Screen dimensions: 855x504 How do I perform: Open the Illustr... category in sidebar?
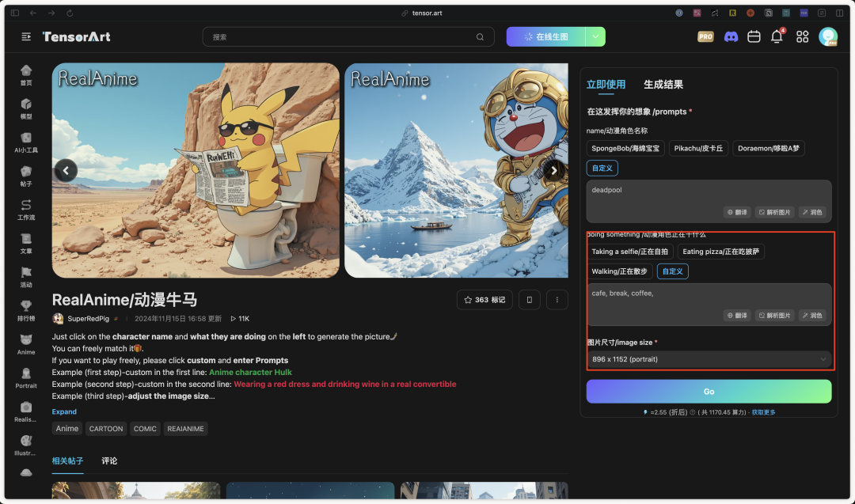(x=26, y=445)
